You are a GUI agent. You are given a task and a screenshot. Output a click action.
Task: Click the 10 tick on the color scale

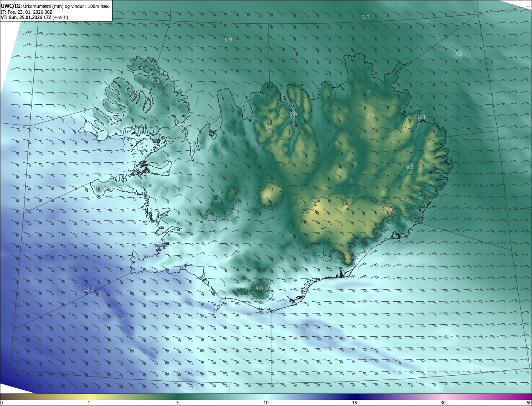click(x=266, y=403)
